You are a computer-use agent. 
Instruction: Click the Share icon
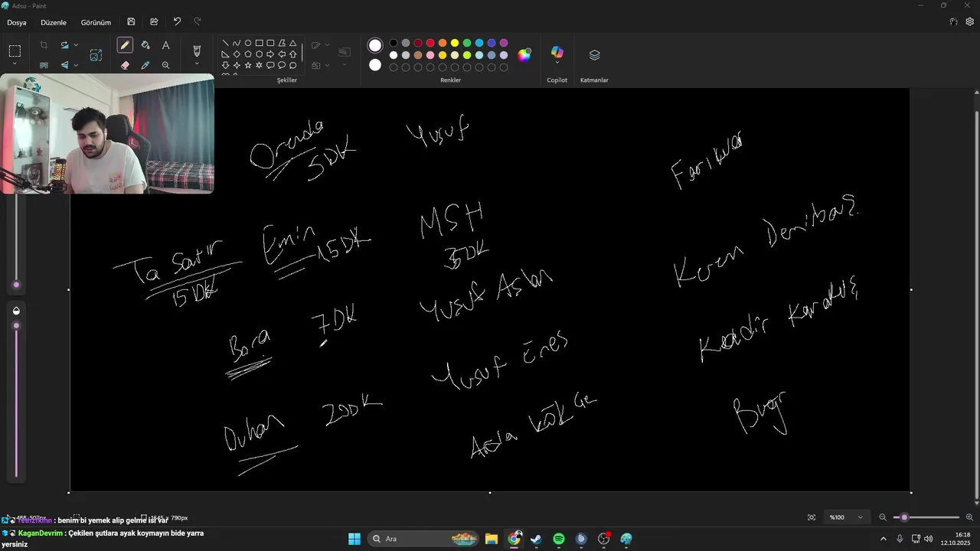point(154,22)
